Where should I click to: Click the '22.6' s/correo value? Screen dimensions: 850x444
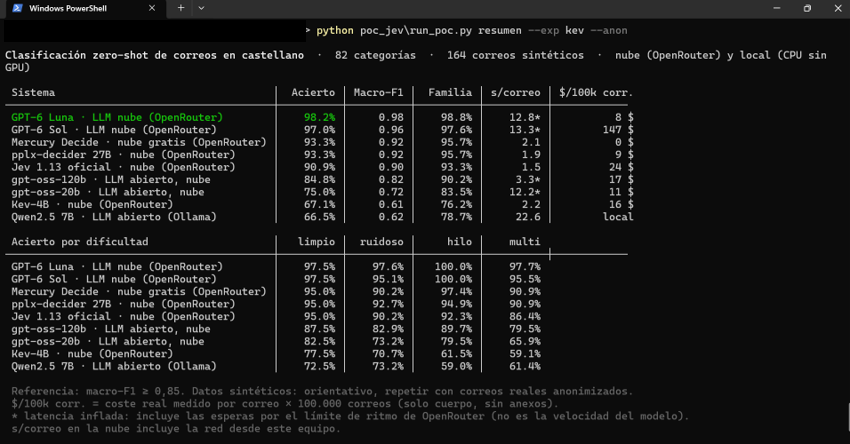(x=528, y=217)
